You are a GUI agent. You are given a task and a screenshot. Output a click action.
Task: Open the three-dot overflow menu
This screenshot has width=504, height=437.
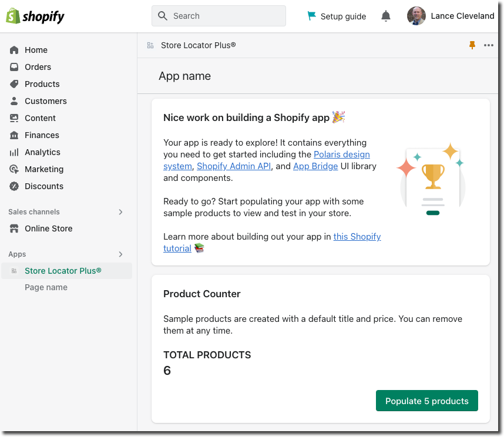pos(489,45)
